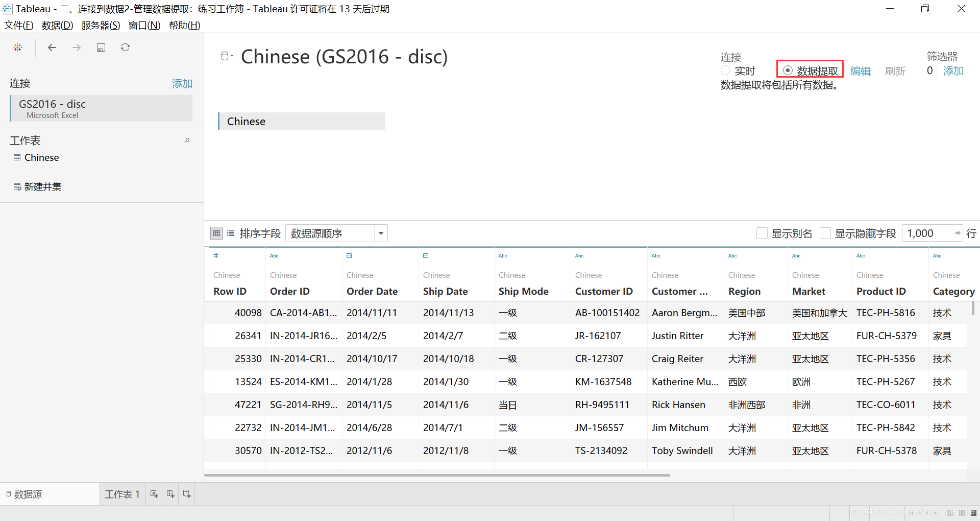Click the date type icon above Order Date

349,255
